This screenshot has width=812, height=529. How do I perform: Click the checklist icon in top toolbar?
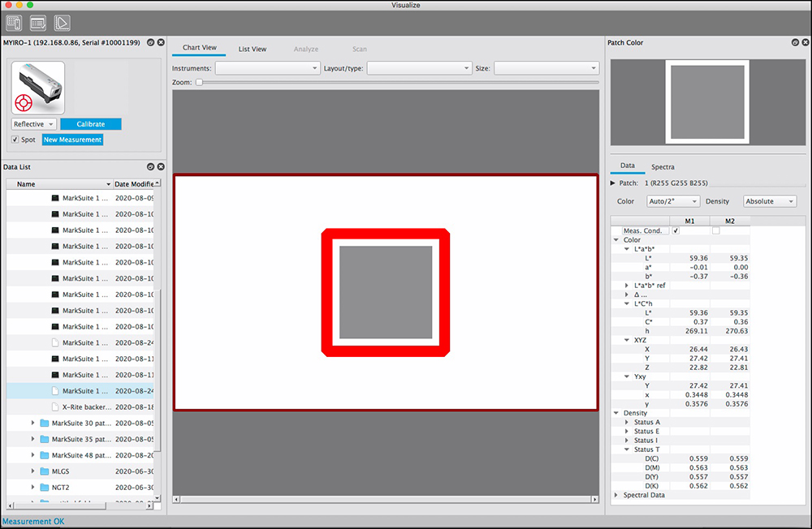click(37, 23)
